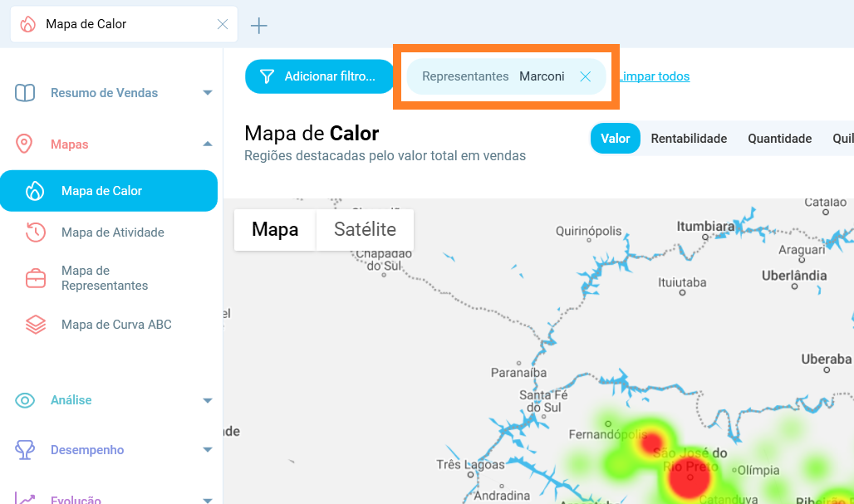Click the Mapas section label
Viewport: 854px width, 504px height.
pos(69,144)
